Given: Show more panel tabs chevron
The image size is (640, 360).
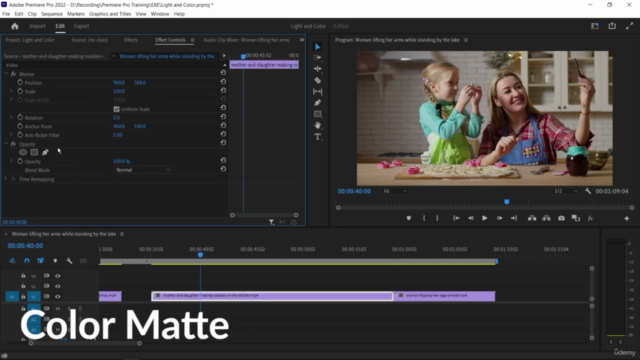Looking at the screenshot, I should pyautogui.click(x=302, y=40).
